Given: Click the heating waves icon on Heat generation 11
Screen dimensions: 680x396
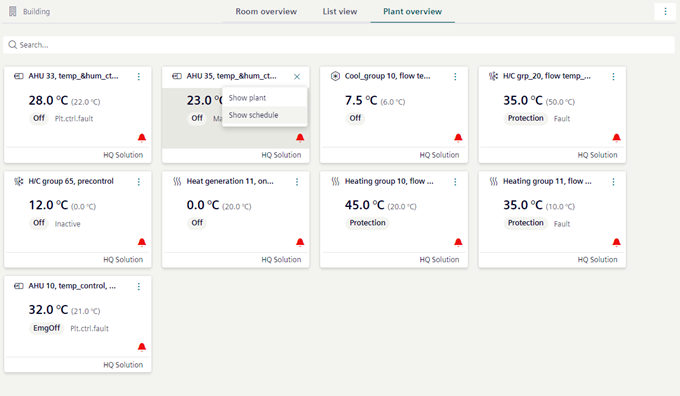Looking at the screenshot, I should click(177, 181).
